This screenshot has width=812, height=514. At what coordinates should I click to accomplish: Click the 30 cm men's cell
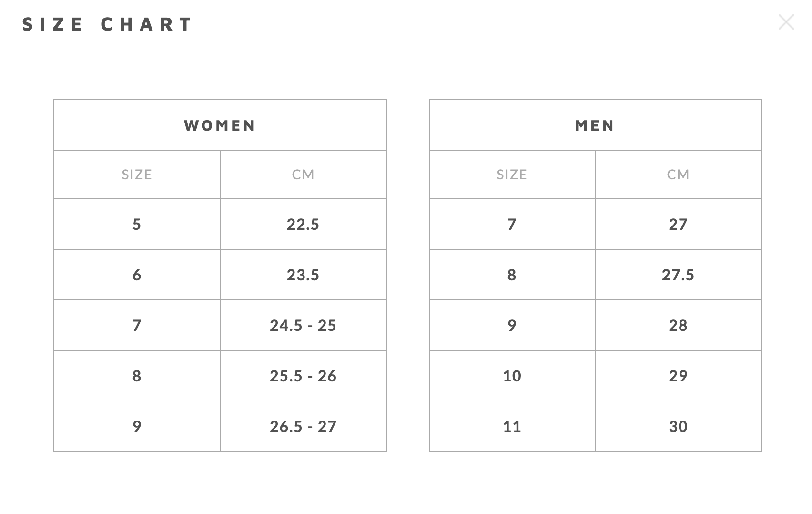(679, 426)
